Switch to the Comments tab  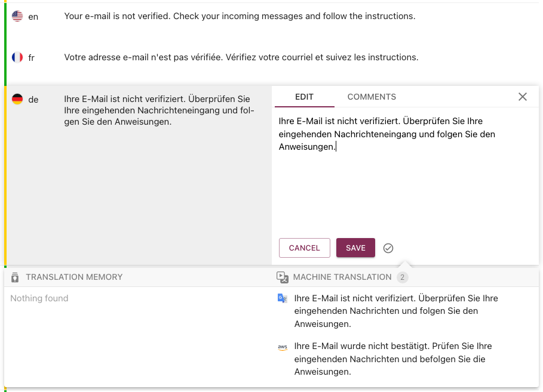tap(372, 97)
